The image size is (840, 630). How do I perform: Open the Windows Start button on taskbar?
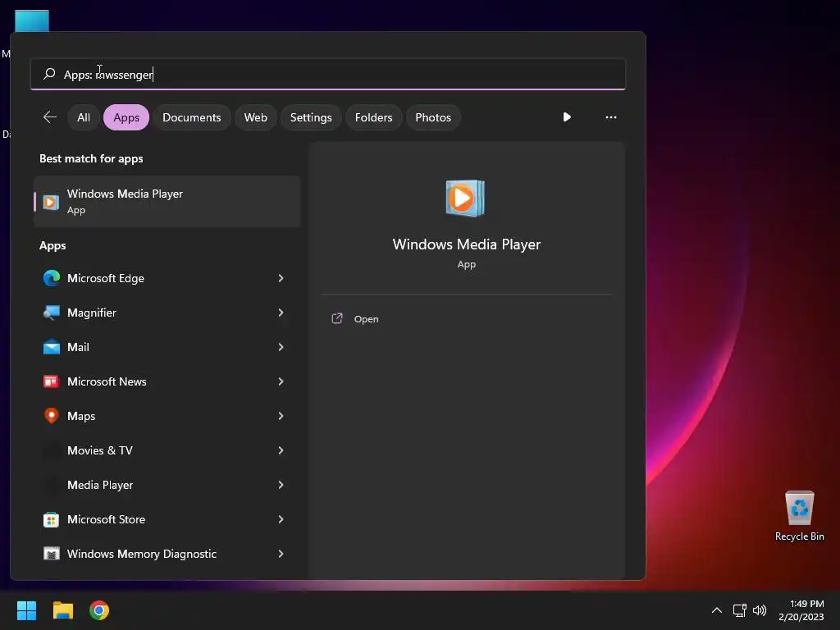click(26, 610)
